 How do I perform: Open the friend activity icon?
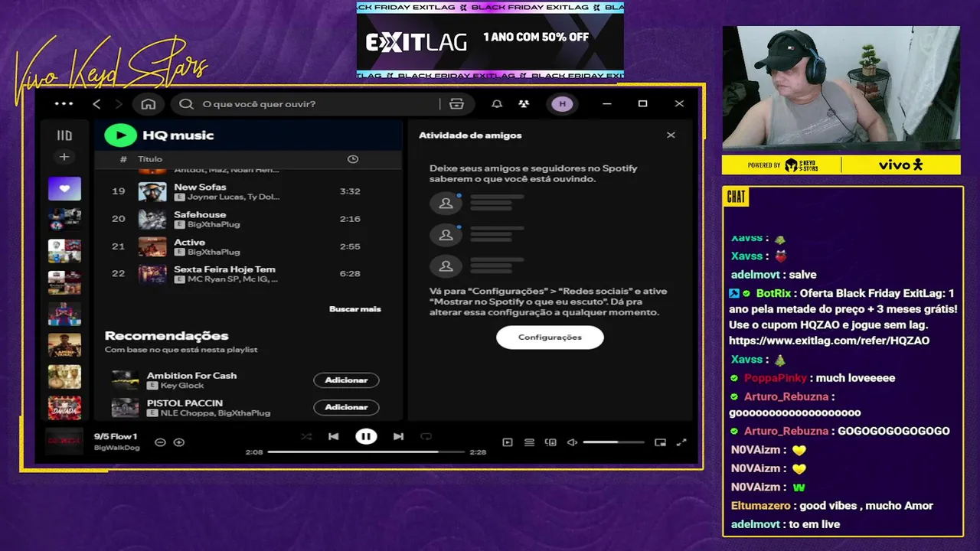(524, 104)
